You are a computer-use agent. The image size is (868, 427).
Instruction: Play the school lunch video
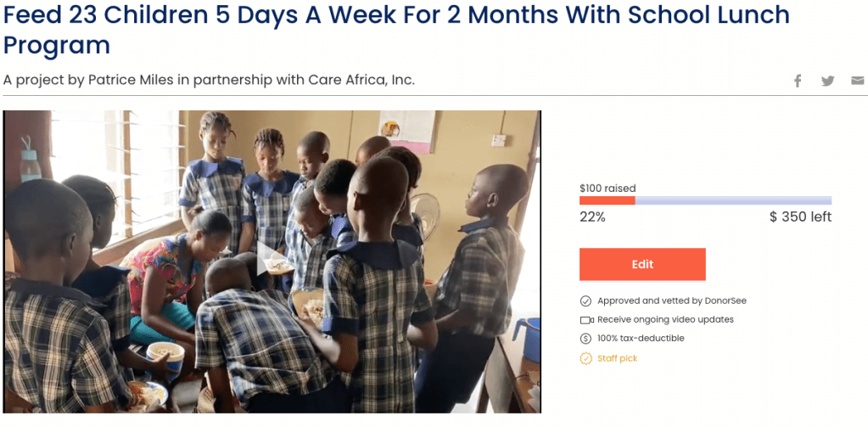point(272,261)
